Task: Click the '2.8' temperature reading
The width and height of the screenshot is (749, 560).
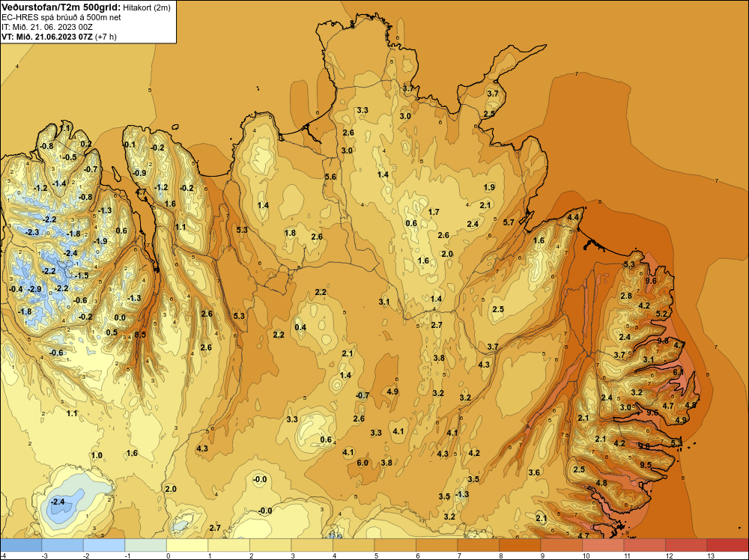Action: [x=626, y=296]
